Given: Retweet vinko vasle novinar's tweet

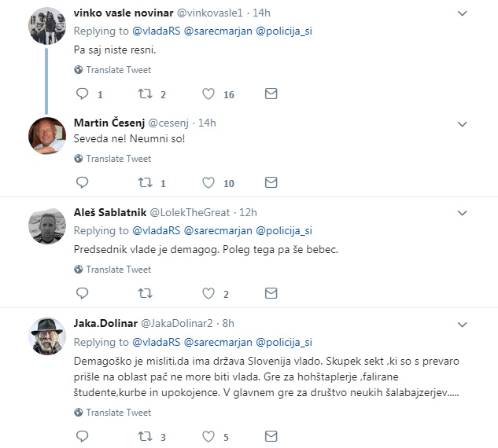Looking at the screenshot, I should [x=145, y=94].
